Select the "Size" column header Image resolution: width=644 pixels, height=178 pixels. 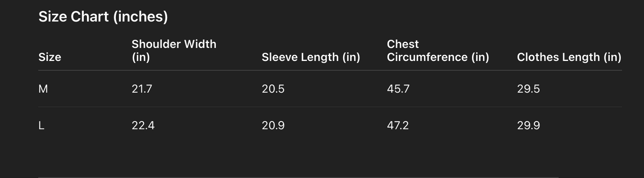(49, 57)
